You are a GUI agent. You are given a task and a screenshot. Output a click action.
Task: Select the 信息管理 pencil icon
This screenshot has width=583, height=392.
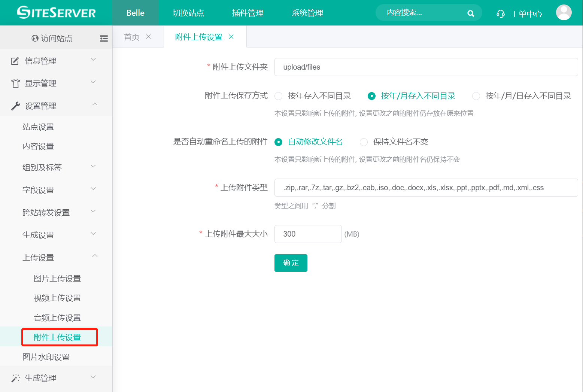pyautogui.click(x=15, y=61)
